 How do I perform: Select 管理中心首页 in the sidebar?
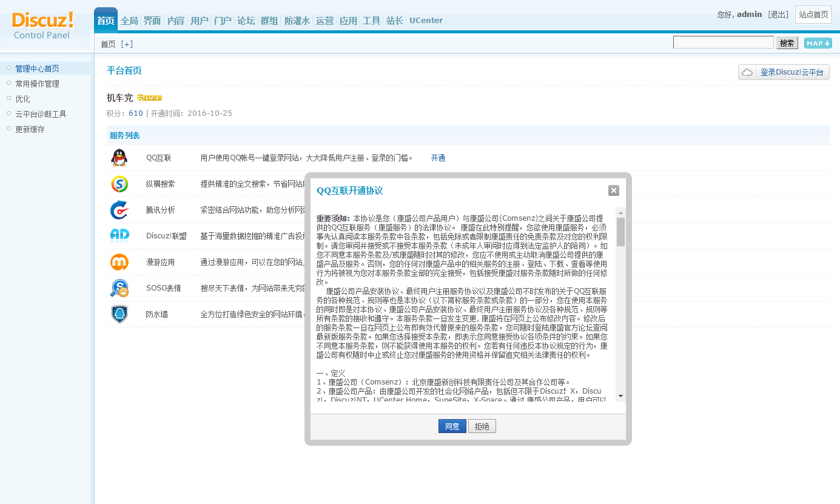[38, 69]
